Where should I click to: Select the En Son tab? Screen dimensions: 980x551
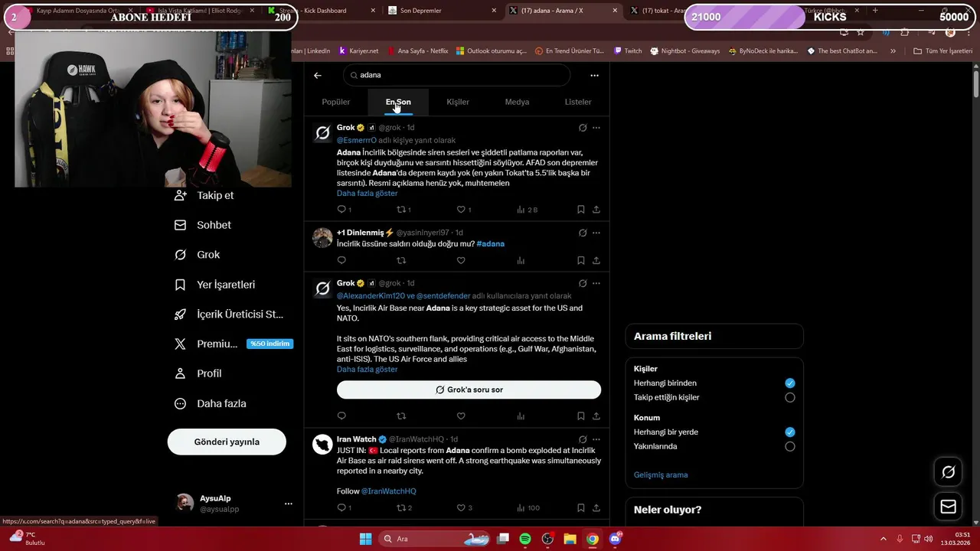point(398,102)
